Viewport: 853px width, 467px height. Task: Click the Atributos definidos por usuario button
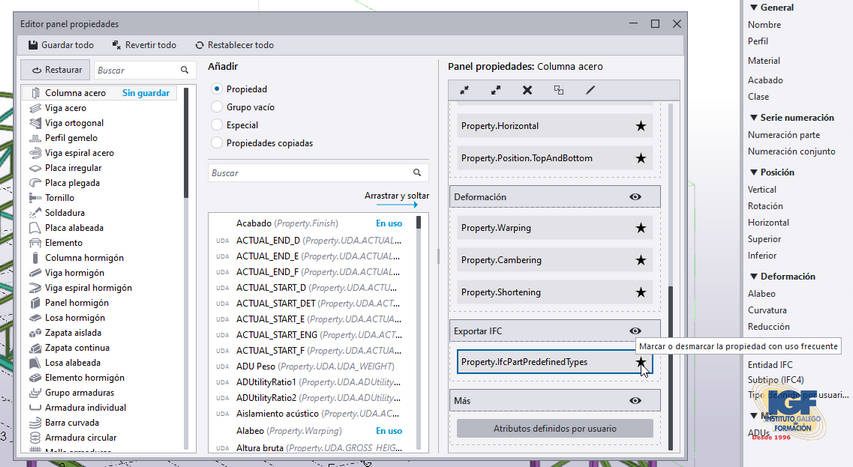[x=555, y=428]
